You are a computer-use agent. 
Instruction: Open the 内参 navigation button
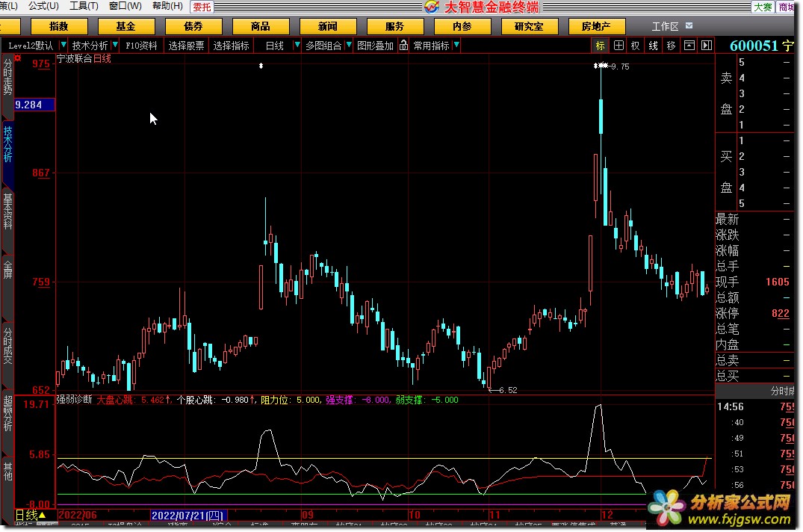click(462, 26)
